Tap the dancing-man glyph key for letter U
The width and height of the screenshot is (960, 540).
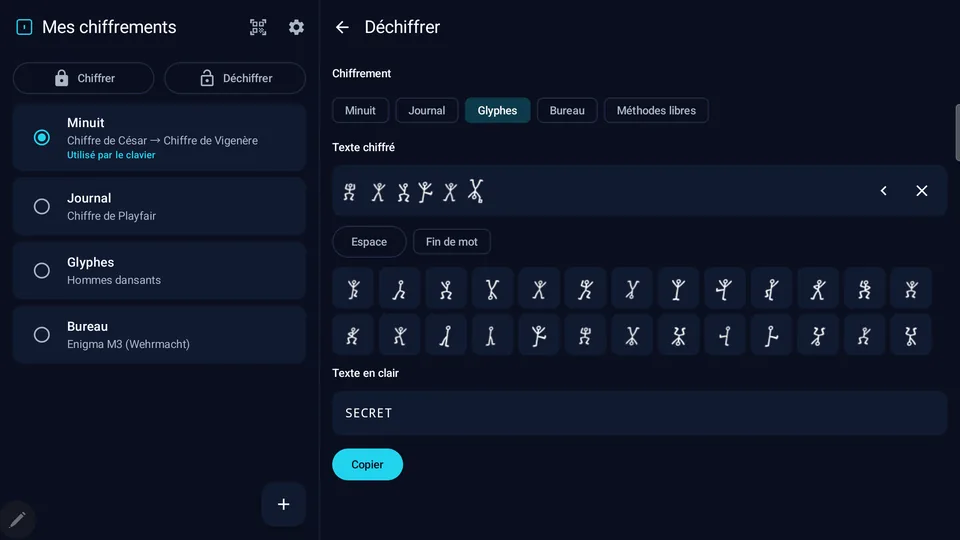tap(679, 336)
